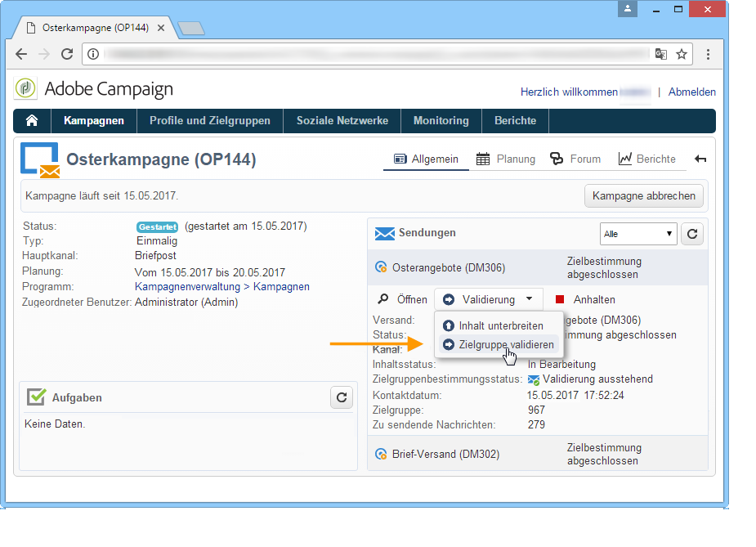
Task: Click the Validierung ausstehend envelope icon
Action: click(533, 379)
